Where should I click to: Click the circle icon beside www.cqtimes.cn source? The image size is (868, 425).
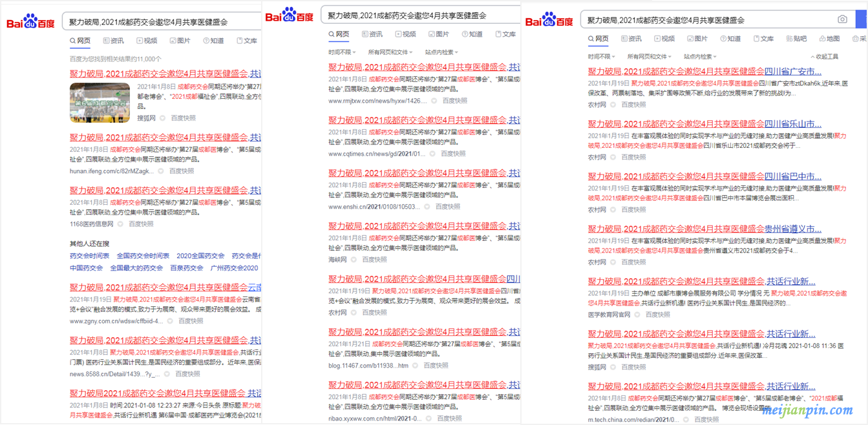click(x=432, y=154)
